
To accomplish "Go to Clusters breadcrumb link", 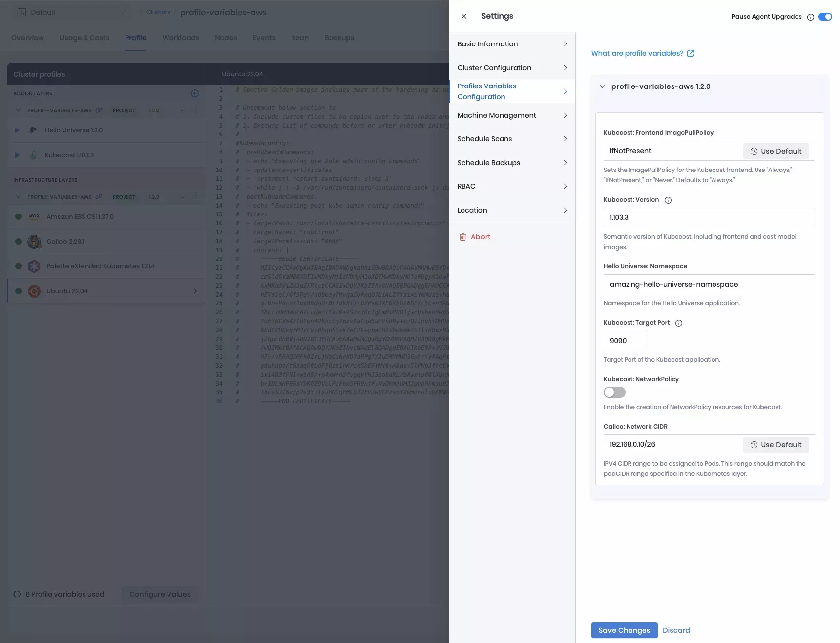I will tap(158, 12).
